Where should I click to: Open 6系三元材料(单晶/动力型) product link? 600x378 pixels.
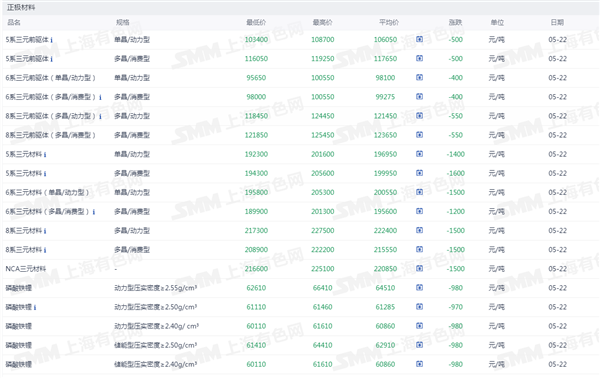coord(47,192)
